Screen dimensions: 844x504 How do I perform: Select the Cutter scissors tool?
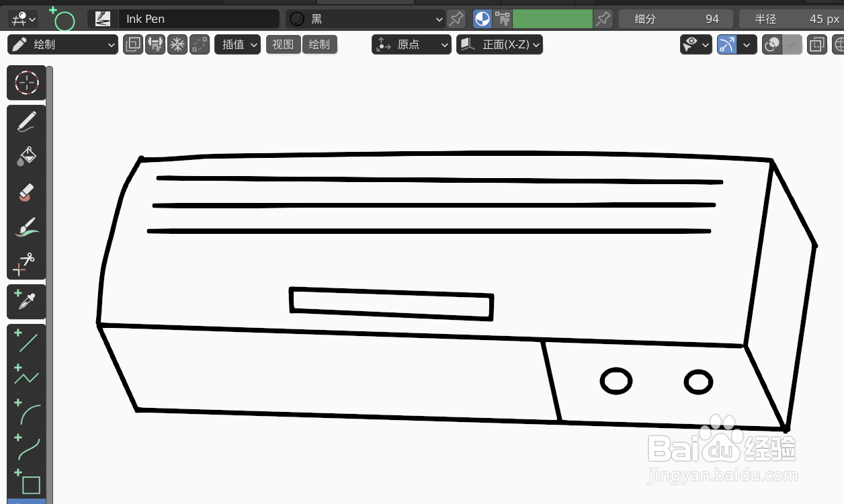coord(27,262)
